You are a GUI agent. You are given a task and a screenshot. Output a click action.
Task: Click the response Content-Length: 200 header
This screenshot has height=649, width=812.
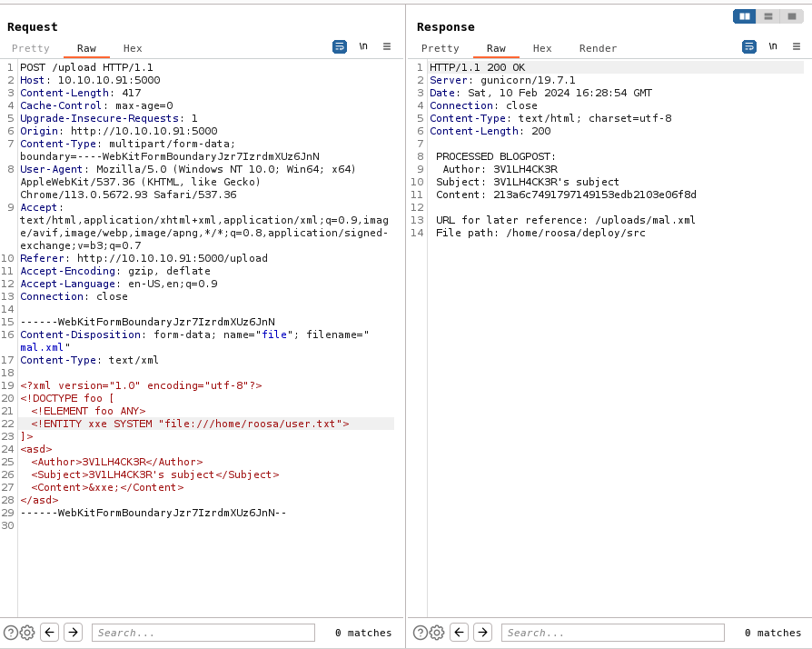tap(490, 131)
